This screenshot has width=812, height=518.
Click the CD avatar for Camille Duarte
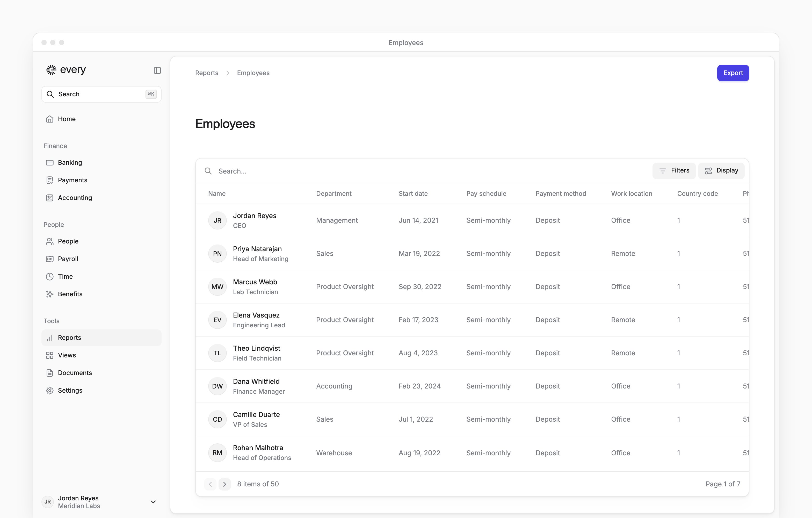[217, 419]
